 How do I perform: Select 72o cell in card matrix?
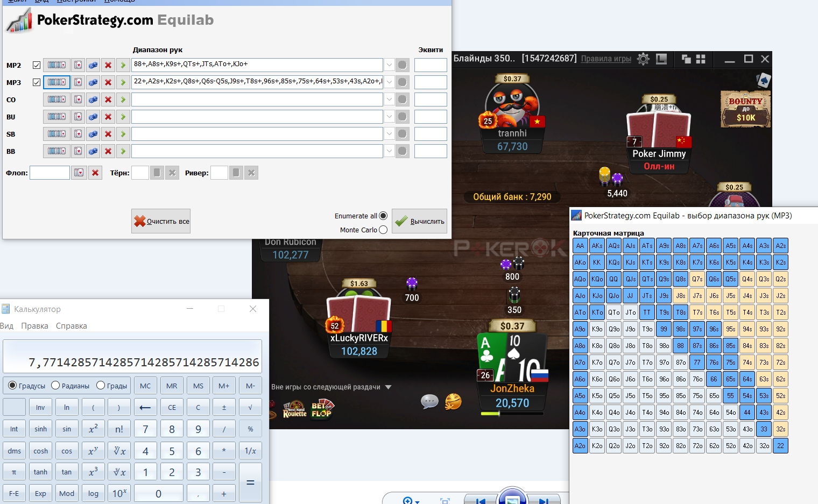pyautogui.click(x=697, y=446)
